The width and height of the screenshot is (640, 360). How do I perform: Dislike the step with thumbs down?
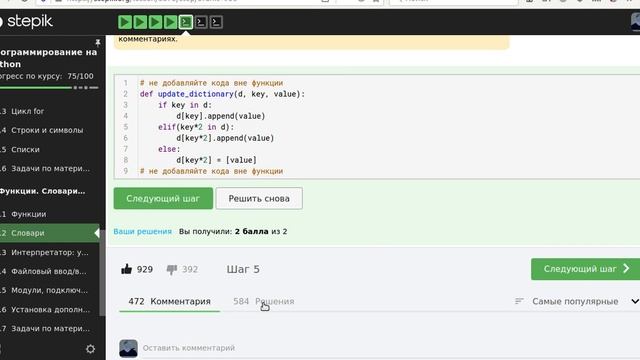(x=172, y=269)
